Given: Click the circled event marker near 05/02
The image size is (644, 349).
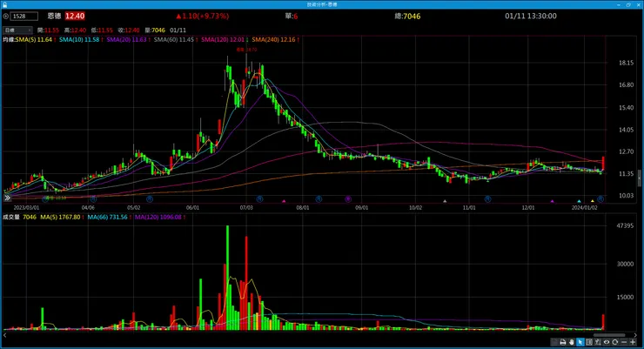Looking at the screenshot, I should click(150, 199).
